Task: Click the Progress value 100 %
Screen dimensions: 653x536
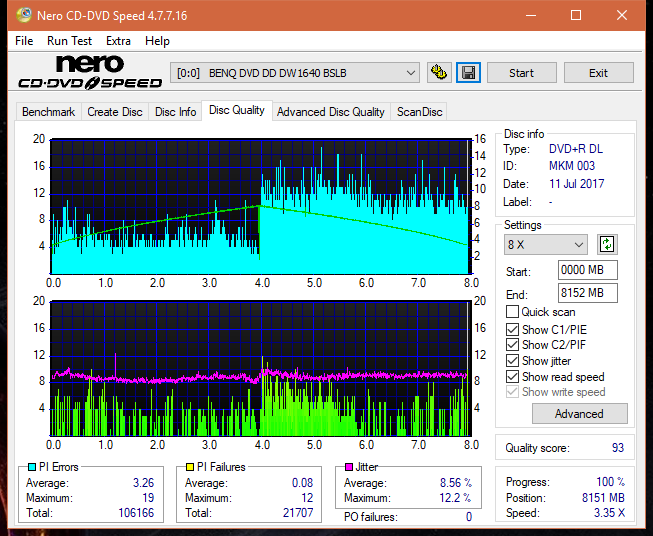Action: [611, 482]
